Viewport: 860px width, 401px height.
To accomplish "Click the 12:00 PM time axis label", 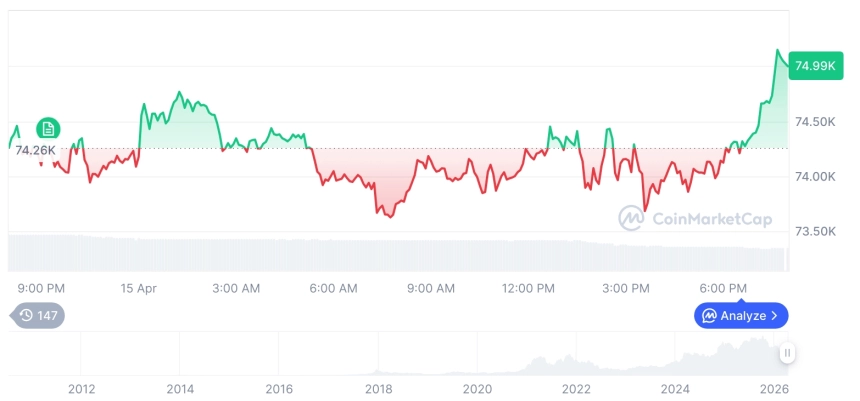I will coord(528,288).
